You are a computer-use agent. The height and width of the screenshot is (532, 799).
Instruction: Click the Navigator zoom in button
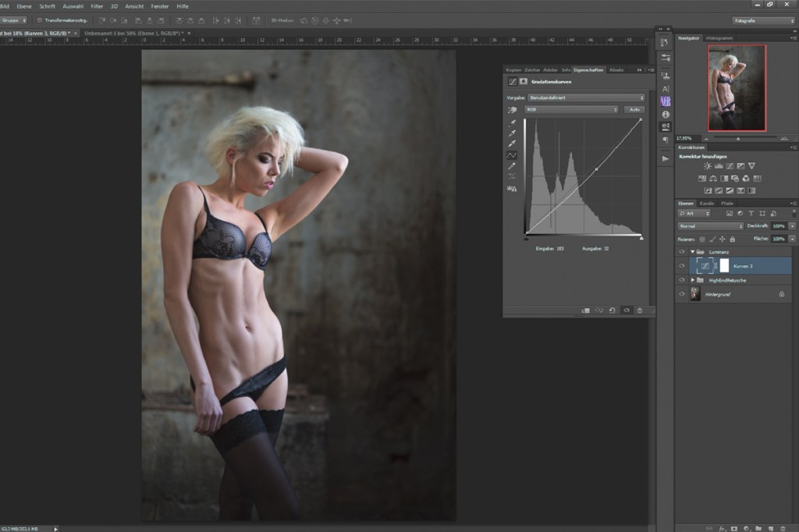click(x=783, y=138)
